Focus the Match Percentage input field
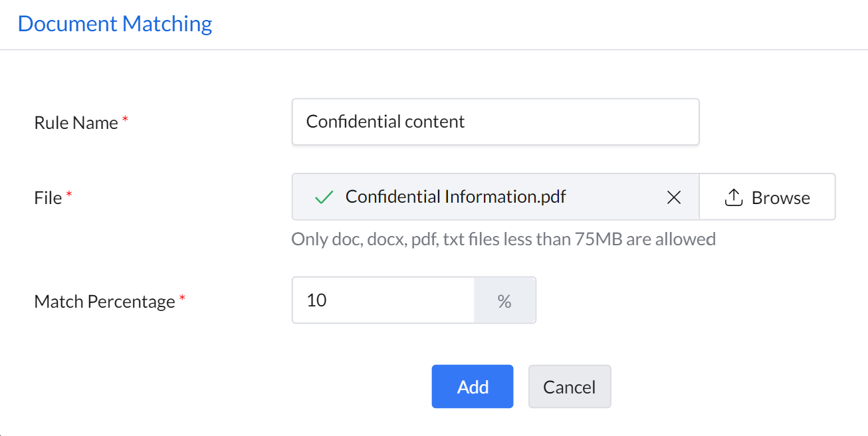Screen dimensions: 868x436 tap(383, 301)
